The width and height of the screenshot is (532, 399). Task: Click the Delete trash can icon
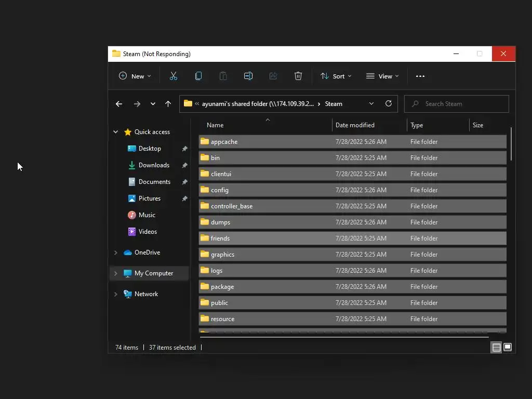click(298, 76)
